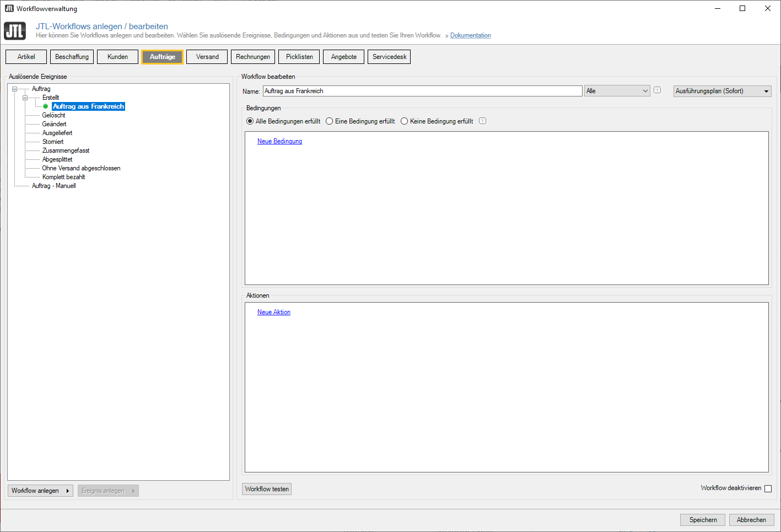Click info icon next to Alle dropdown
Viewport: 781px width, 532px height.
coord(657,90)
